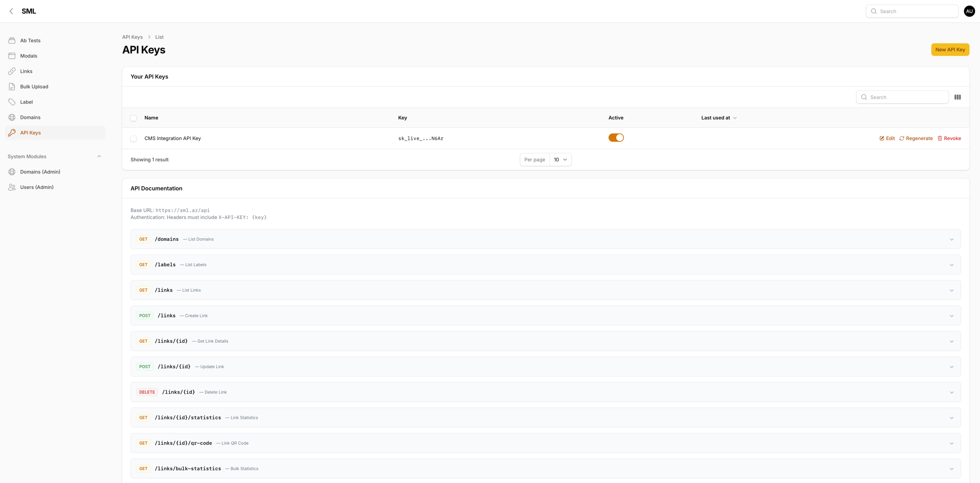Disable the CMS Integration API Key active toggle
Image resolution: width=980 pixels, height=483 pixels.
616,138
